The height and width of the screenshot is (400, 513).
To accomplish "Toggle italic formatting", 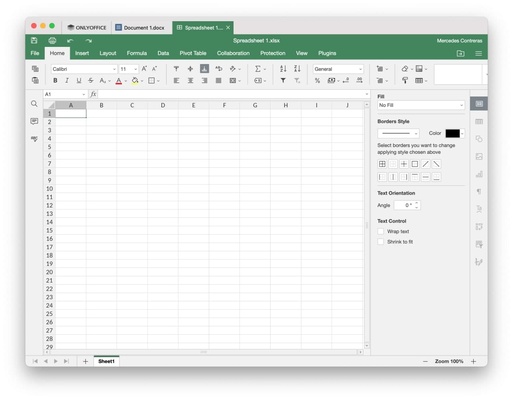I will [67, 80].
